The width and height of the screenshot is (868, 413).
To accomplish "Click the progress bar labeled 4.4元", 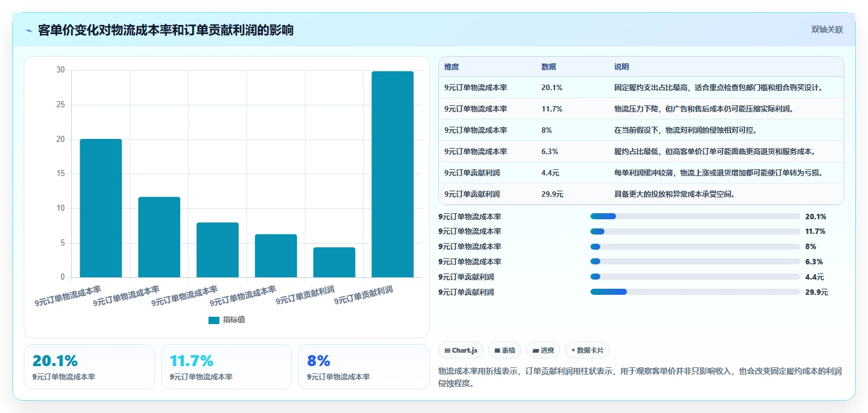I will (x=695, y=277).
